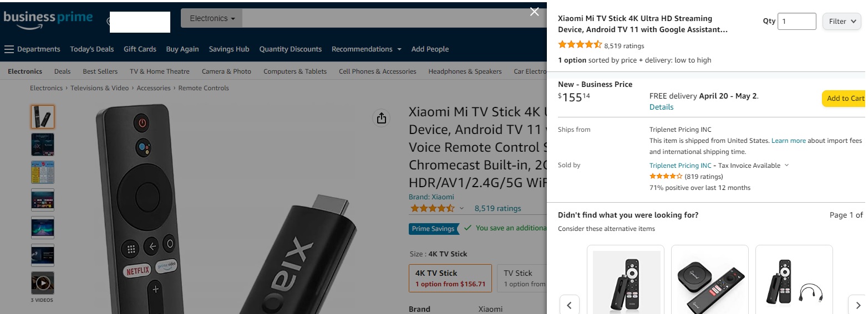The width and height of the screenshot is (868, 314).
Task: Expand the Electronics search category dropdown
Action: 212,18
